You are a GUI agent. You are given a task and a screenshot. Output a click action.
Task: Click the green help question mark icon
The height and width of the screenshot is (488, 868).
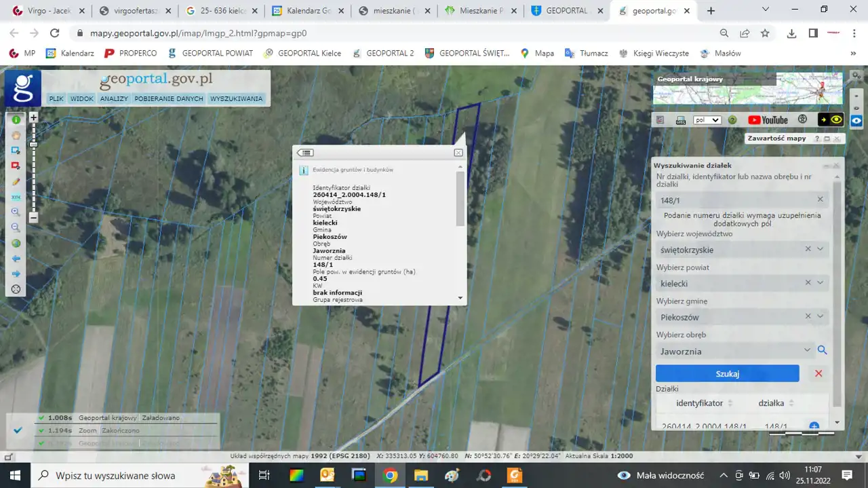732,120
